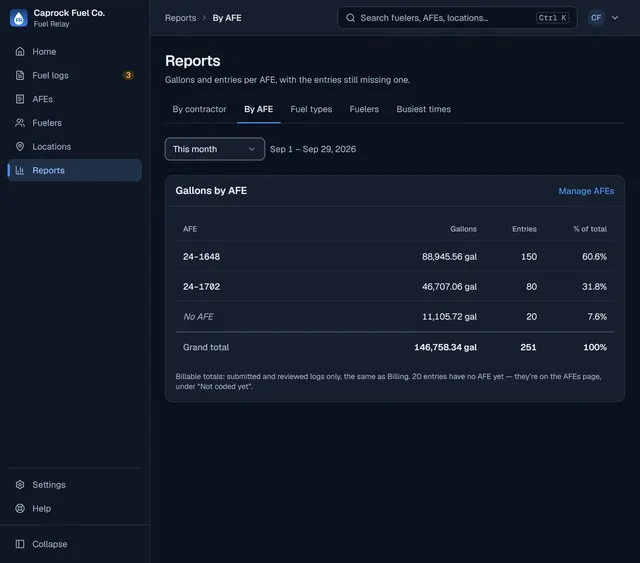Click the Sep 1 – Sep 29, 2026 date text
The height and width of the screenshot is (563, 640).
(x=313, y=149)
